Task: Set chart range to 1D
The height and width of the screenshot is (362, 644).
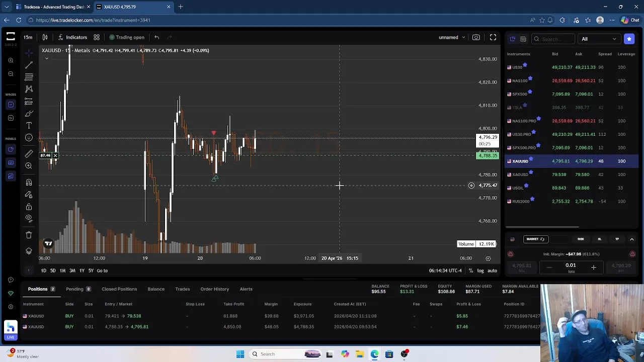Action: pos(44,270)
